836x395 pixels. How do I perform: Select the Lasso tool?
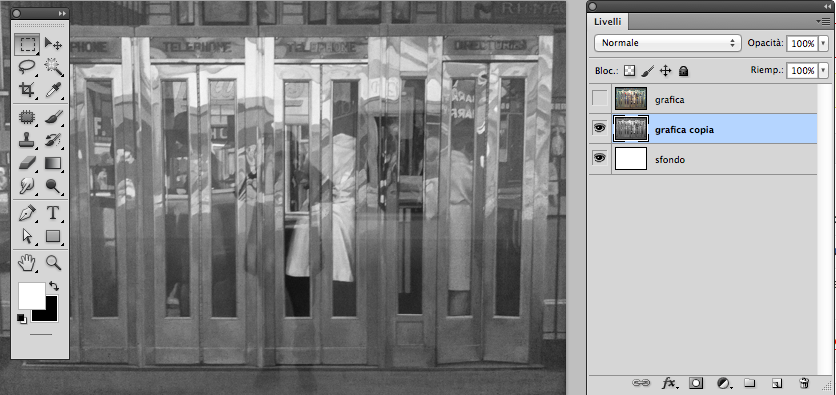(x=27, y=67)
